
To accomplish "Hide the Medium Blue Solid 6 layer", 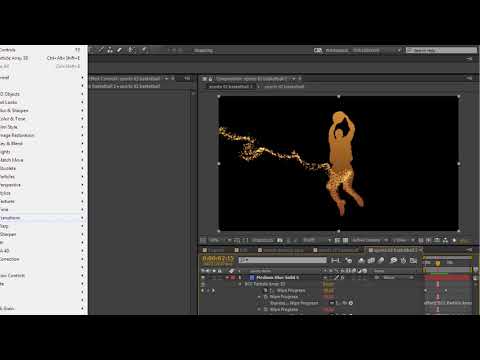I will pos(203,277).
